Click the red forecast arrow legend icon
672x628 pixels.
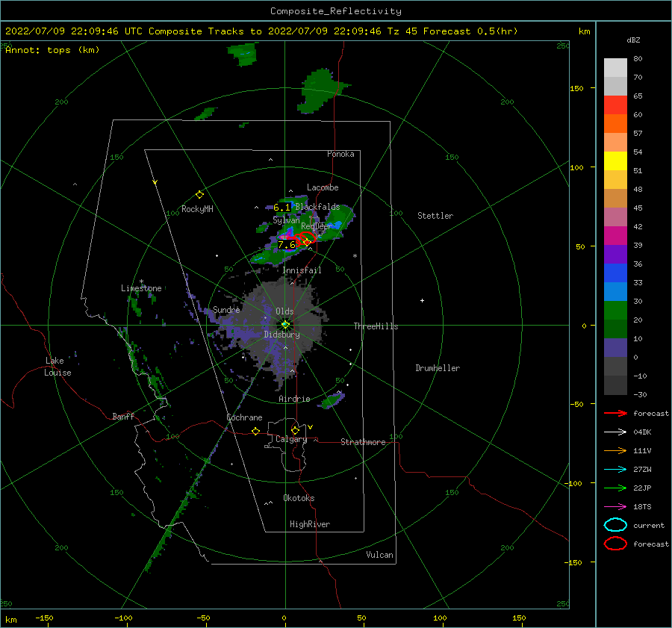(x=615, y=413)
